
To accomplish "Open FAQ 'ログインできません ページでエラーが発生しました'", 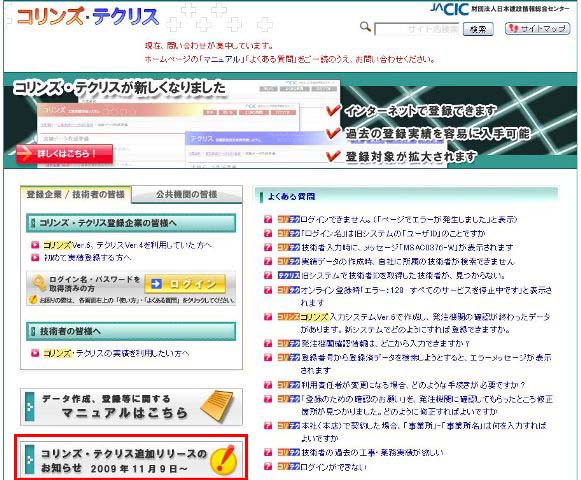I will click(x=408, y=219).
